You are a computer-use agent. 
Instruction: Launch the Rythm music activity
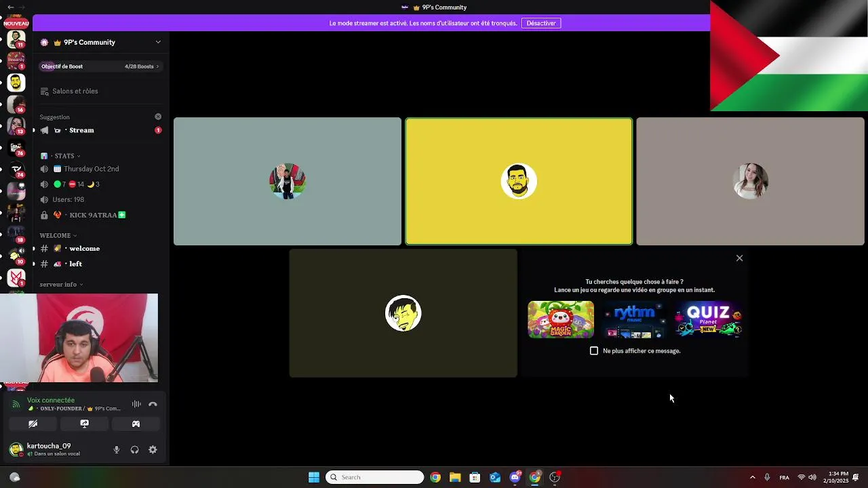[x=635, y=320]
